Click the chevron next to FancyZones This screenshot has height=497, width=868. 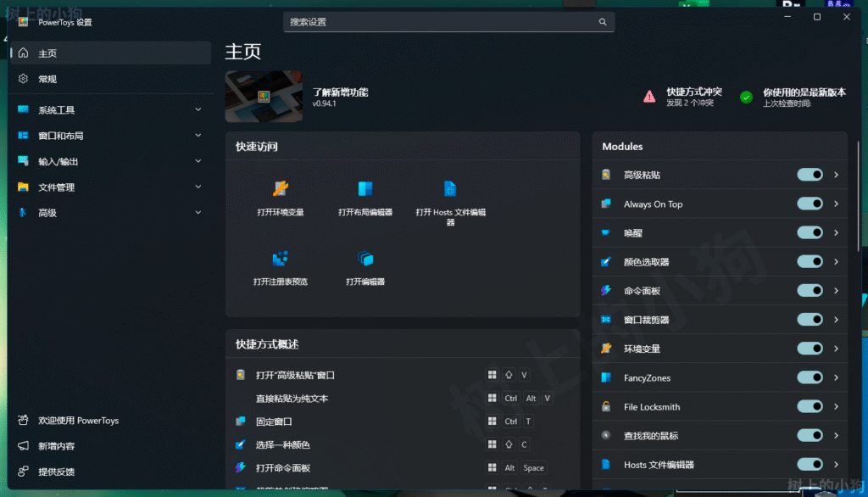pyautogui.click(x=837, y=377)
